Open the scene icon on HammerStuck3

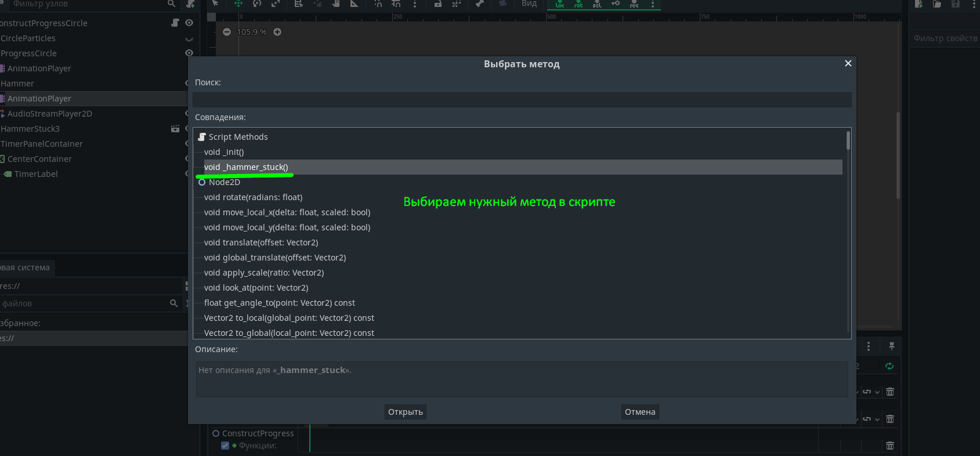click(x=175, y=129)
